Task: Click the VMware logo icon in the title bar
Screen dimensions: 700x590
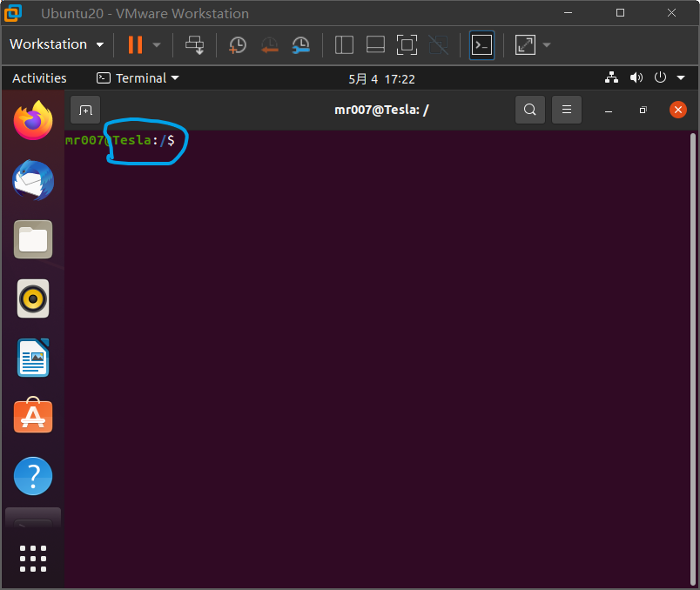Action: (x=12, y=13)
